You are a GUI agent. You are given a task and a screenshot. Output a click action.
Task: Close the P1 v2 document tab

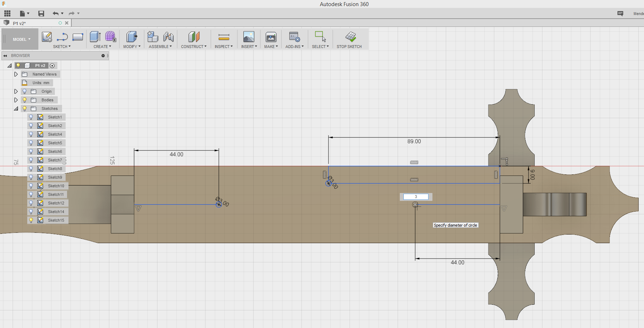click(x=67, y=23)
